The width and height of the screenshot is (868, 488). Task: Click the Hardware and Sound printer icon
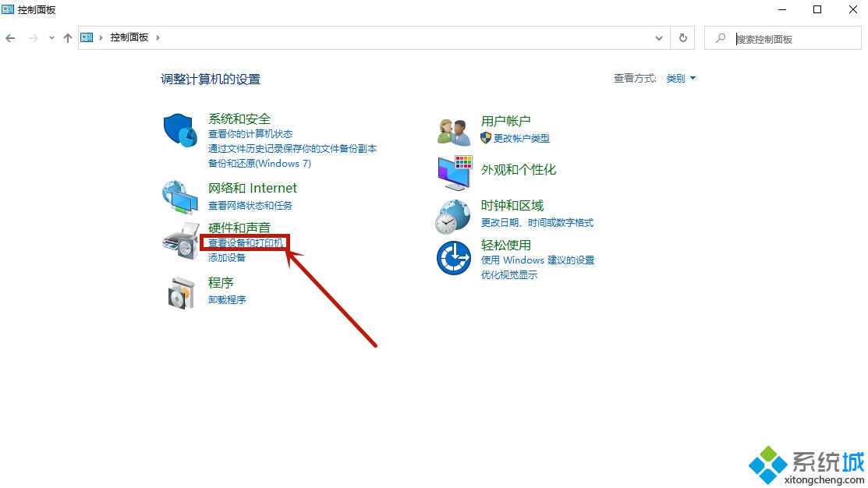point(180,241)
